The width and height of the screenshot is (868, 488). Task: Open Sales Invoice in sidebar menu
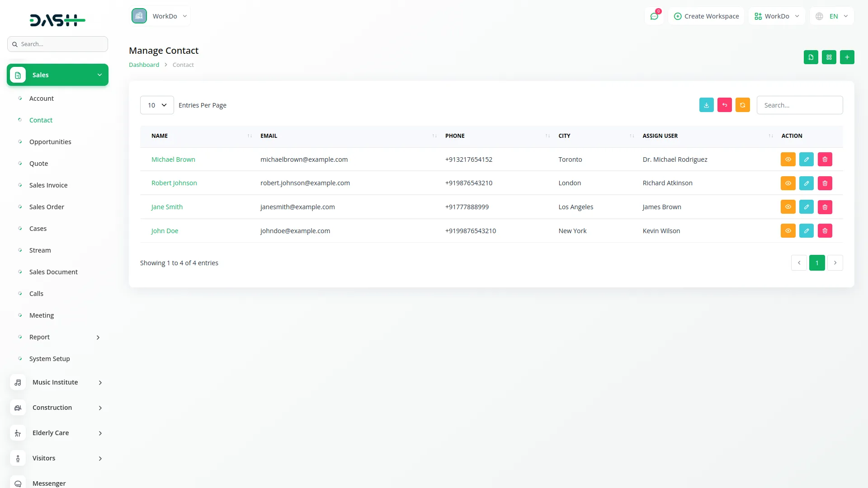tap(48, 185)
